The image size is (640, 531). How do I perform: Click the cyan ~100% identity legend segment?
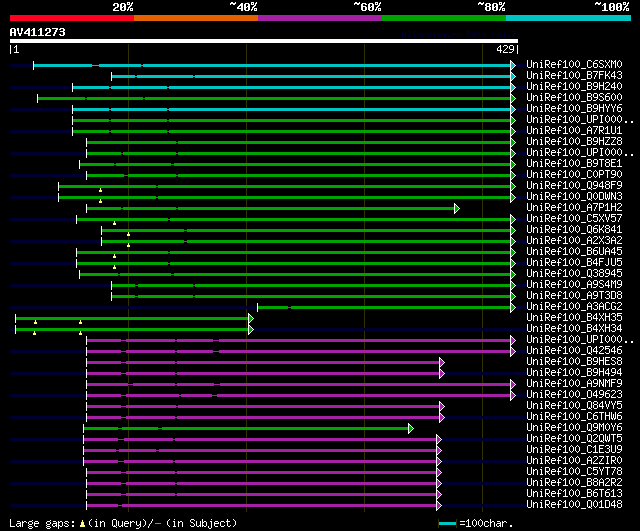[569, 18]
